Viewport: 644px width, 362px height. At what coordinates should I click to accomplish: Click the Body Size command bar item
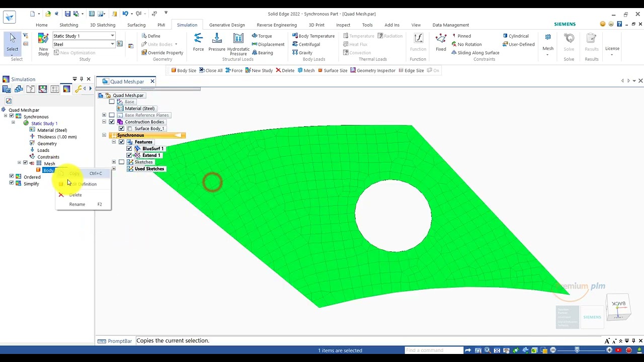(183, 70)
